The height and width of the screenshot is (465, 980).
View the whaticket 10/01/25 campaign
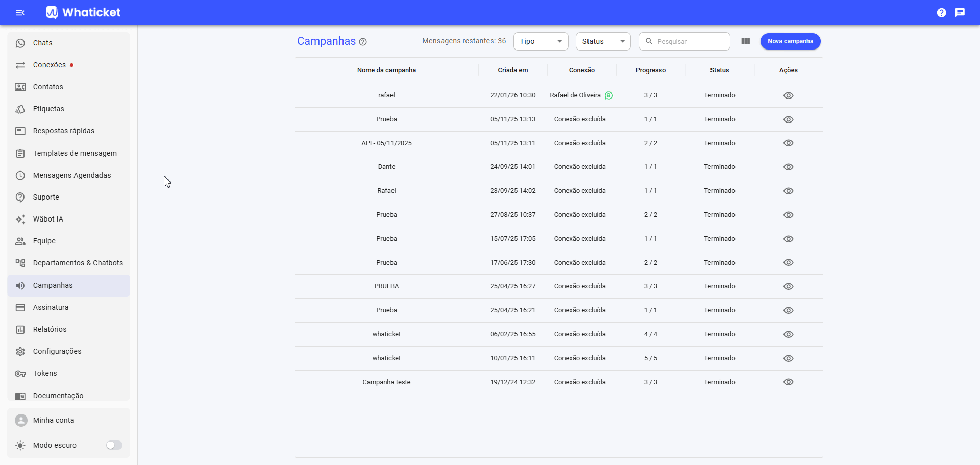coord(789,358)
